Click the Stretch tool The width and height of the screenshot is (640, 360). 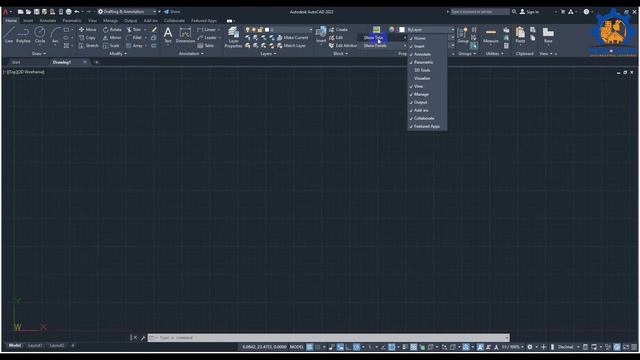pyautogui.click(x=88, y=46)
